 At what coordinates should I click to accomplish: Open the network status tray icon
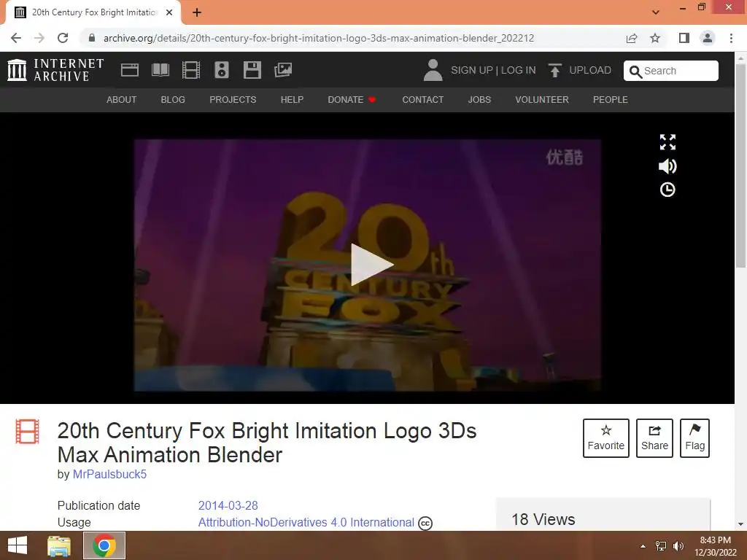[661, 546]
